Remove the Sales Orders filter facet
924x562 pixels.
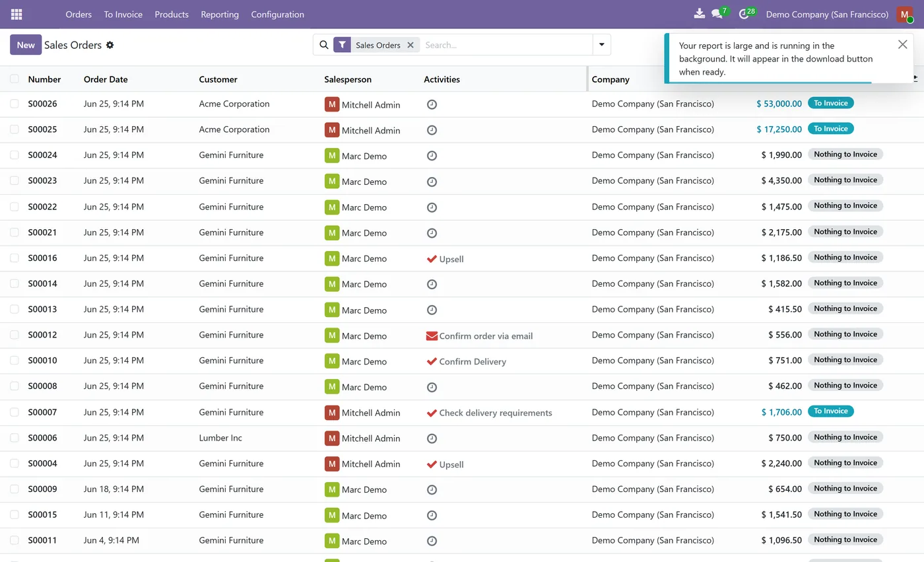(411, 45)
